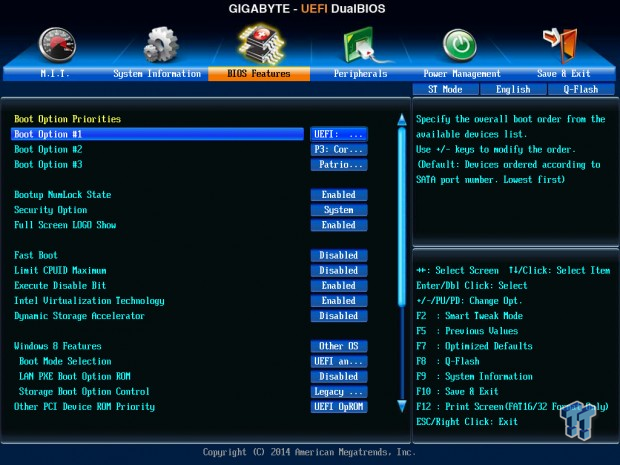Click the F2 Smart Tweak Mode hint
620x465 pixels.
pos(470,316)
